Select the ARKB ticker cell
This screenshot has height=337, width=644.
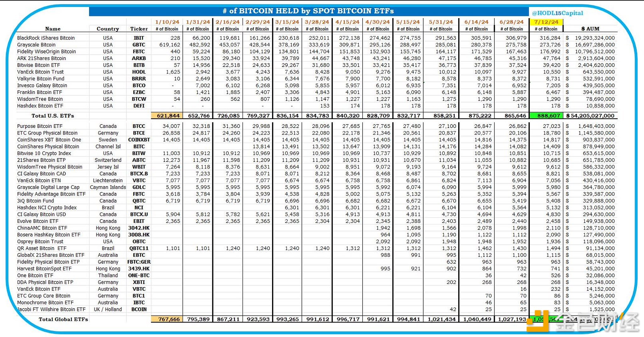pyautogui.click(x=139, y=58)
